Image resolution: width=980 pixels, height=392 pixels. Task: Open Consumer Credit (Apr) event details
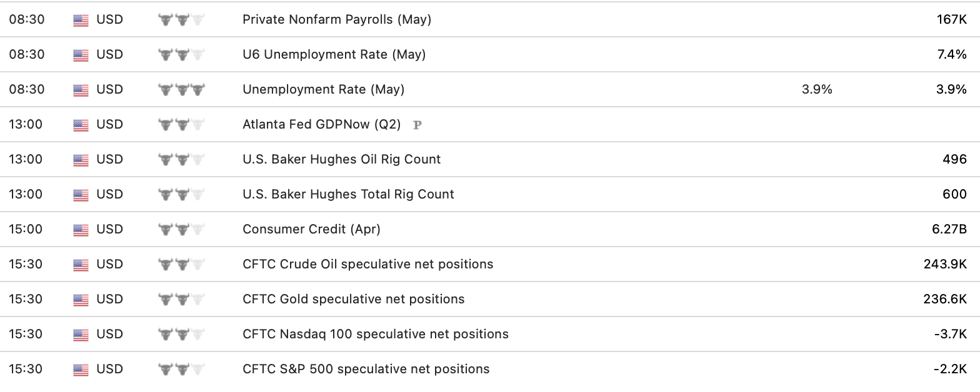pyautogui.click(x=311, y=229)
